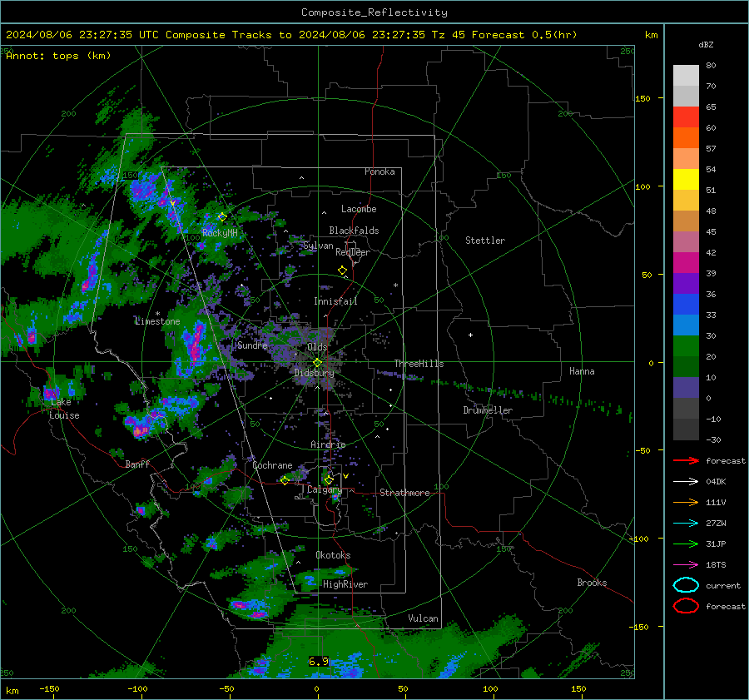Click the Hanna city label

(x=582, y=371)
